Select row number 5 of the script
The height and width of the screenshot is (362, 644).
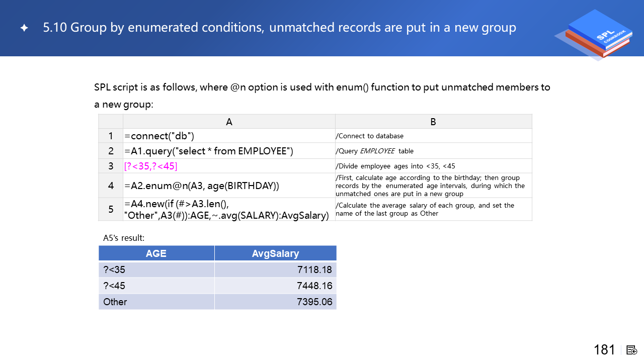click(x=111, y=209)
